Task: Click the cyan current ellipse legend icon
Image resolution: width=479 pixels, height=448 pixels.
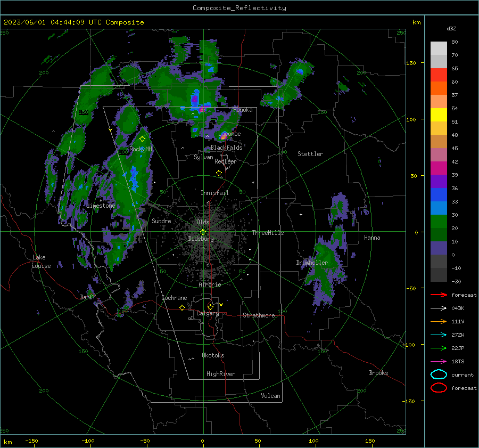Action: click(x=439, y=374)
